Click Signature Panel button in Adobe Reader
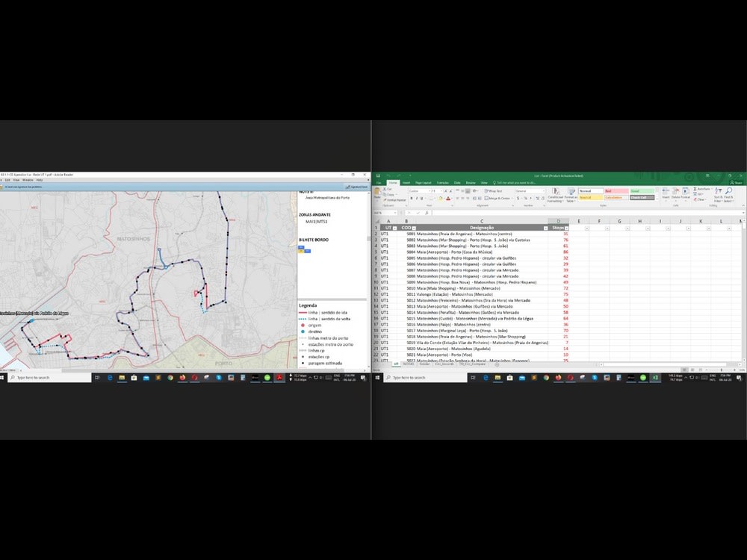 (356, 187)
